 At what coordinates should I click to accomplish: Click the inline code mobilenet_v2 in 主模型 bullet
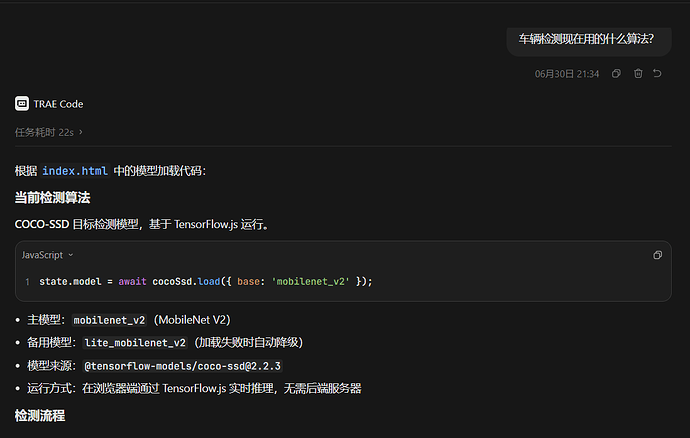(109, 320)
